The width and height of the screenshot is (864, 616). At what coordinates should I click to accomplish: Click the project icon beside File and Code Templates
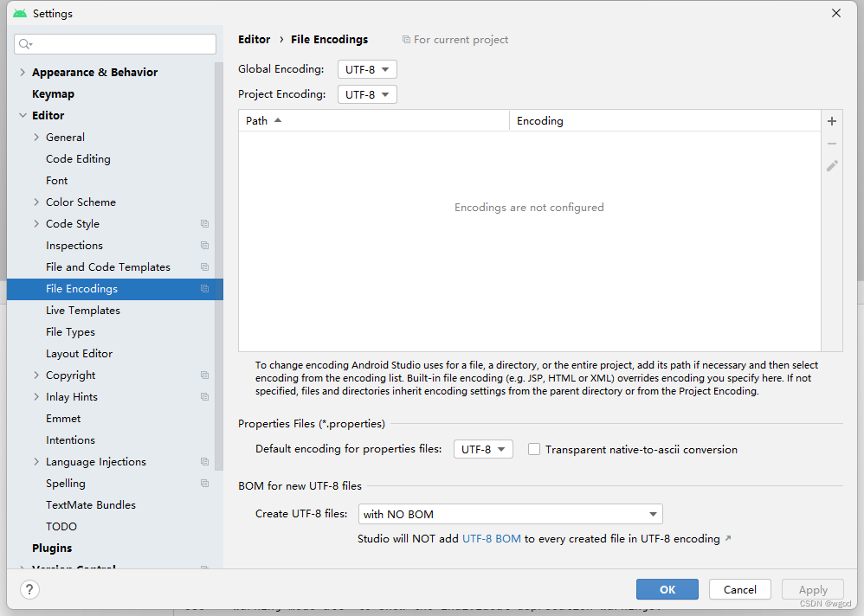(204, 267)
